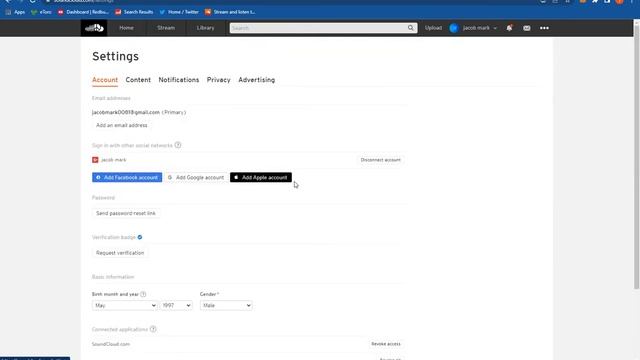The width and height of the screenshot is (640, 360).
Task: Open the birth month May dropdown
Action: (x=124, y=305)
